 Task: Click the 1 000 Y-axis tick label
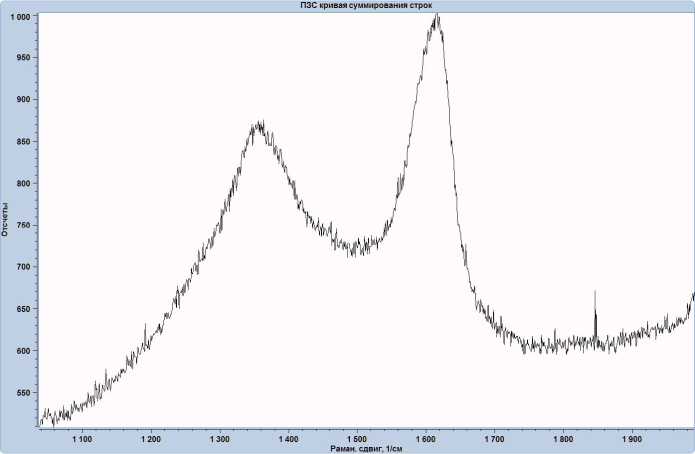point(22,16)
